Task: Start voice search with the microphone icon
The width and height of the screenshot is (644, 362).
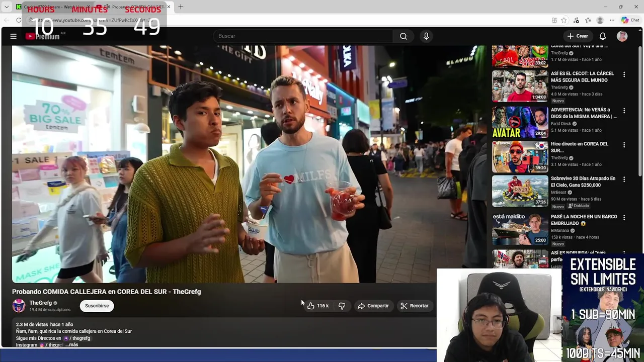Action: click(426, 36)
